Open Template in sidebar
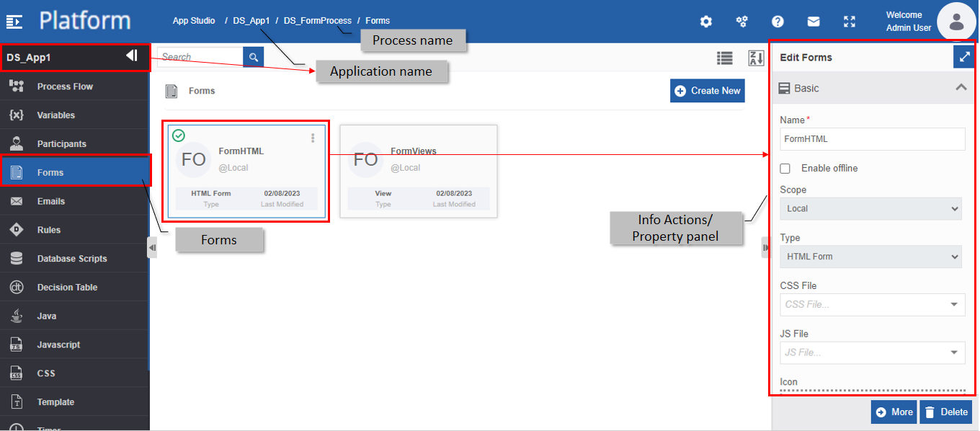This screenshot has height=431, width=980. (x=75, y=402)
